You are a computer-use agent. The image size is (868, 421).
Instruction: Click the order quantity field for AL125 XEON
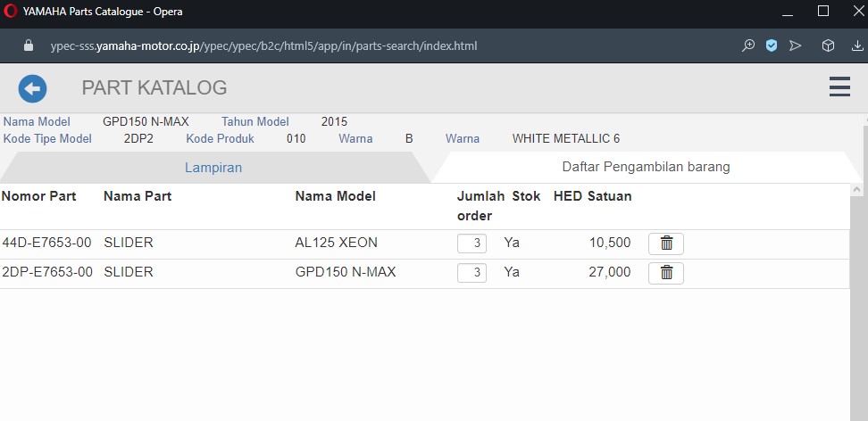tap(472, 243)
